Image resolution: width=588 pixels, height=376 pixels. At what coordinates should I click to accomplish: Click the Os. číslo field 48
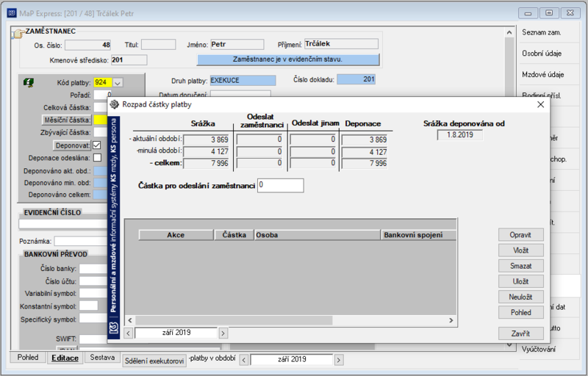pos(87,45)
